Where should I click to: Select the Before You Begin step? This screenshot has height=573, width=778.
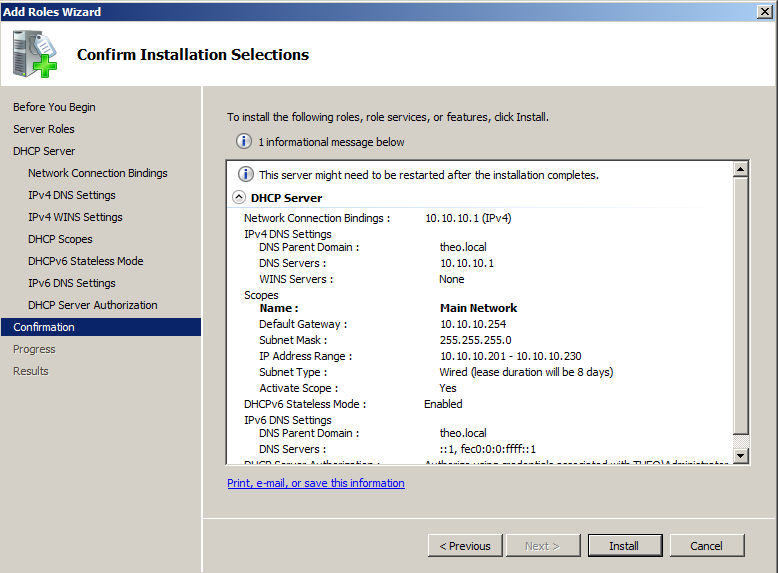pyautogui.click(x=54, y=107)
